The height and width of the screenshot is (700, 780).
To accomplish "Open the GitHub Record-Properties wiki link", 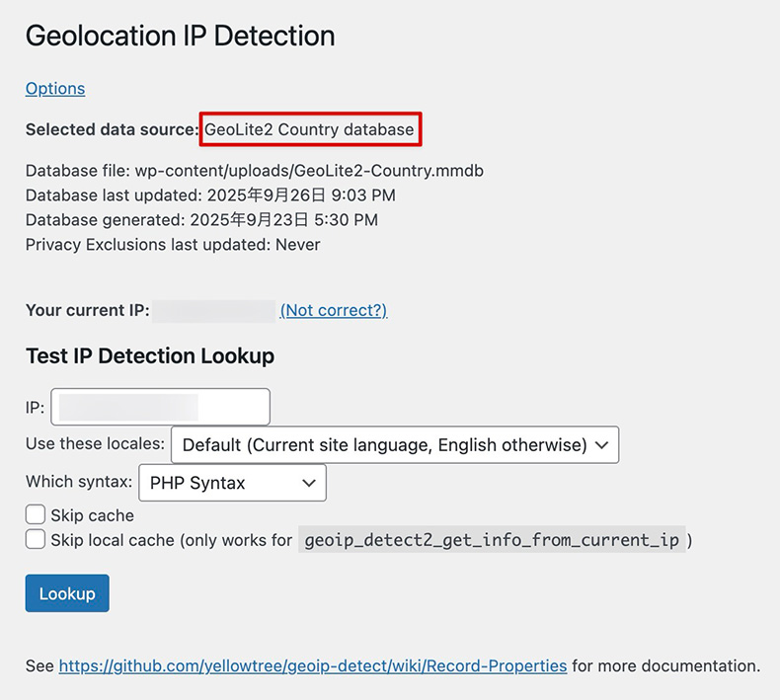I will [x=313, y=665].
